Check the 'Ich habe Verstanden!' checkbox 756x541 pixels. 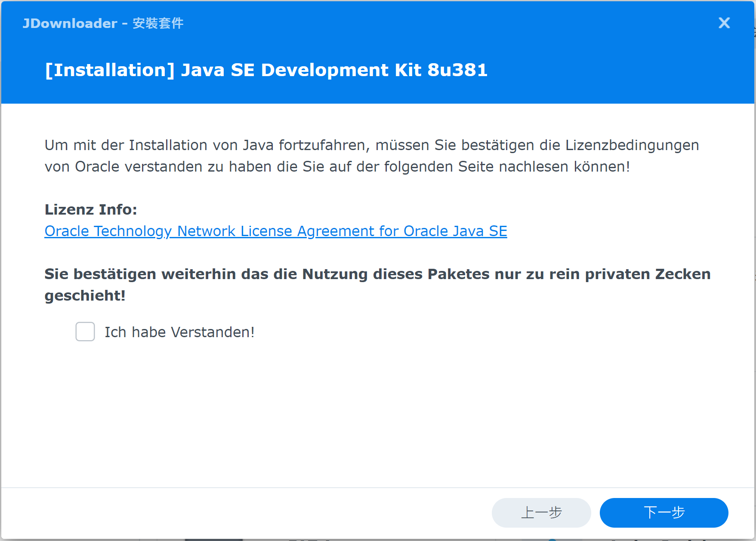click(85, 332)
